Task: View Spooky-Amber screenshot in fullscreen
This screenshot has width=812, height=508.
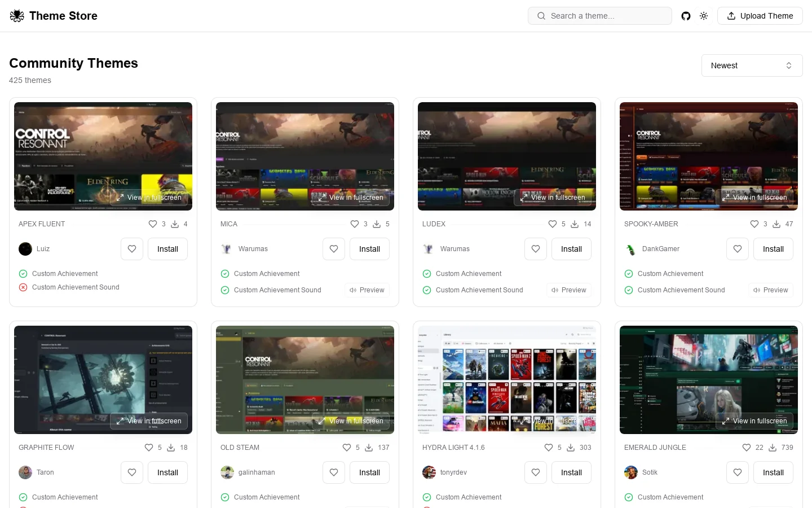Action: click(754, 198)
